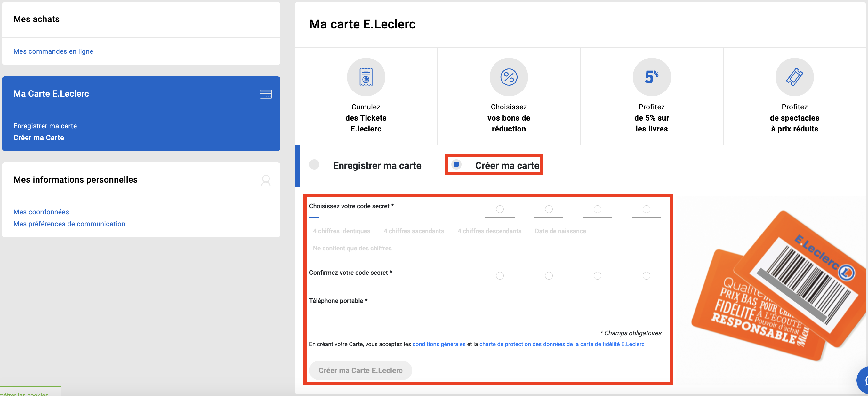Click the Ma carte E.Leclerc page title

click(362, 25)
